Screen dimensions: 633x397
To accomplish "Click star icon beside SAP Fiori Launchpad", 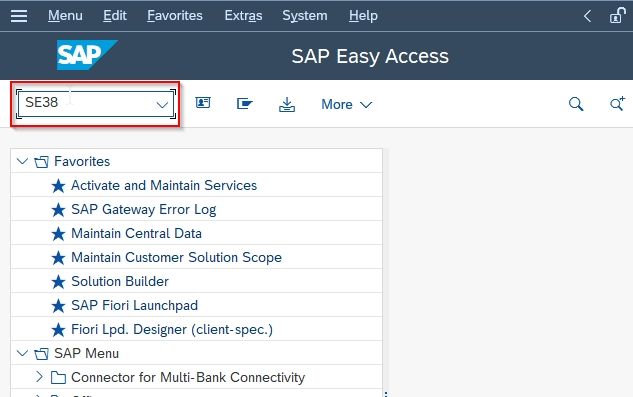I will pos(58,306).
